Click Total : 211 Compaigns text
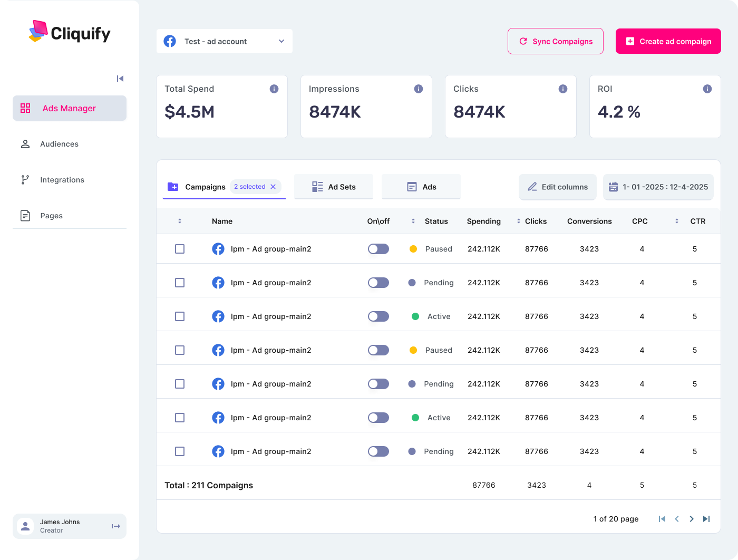738x560 pixels. pos(209,485)
